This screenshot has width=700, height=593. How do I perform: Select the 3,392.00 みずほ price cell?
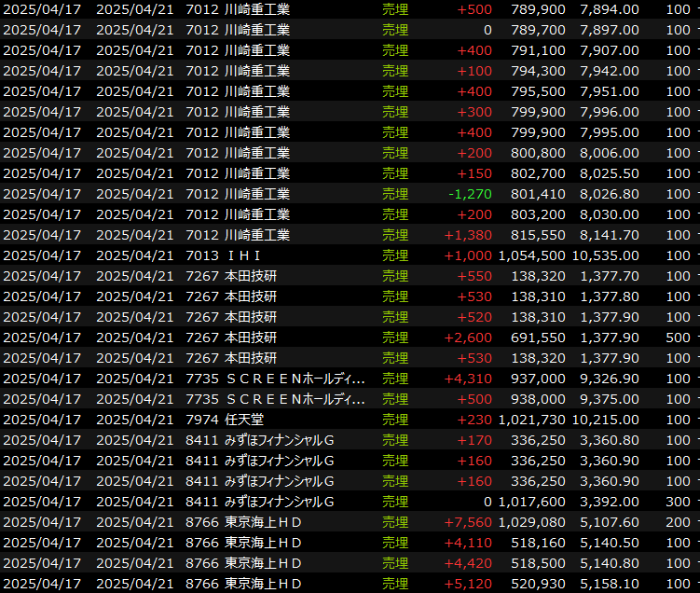609,502
